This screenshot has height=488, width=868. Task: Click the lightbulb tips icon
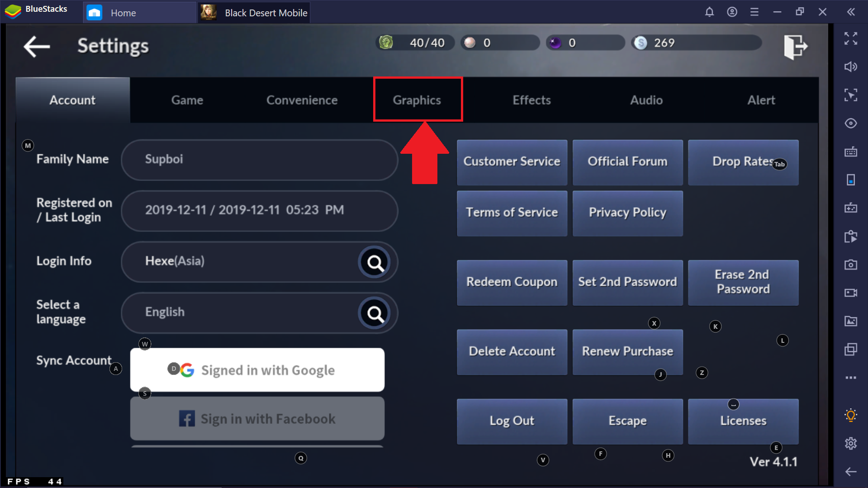851,415
